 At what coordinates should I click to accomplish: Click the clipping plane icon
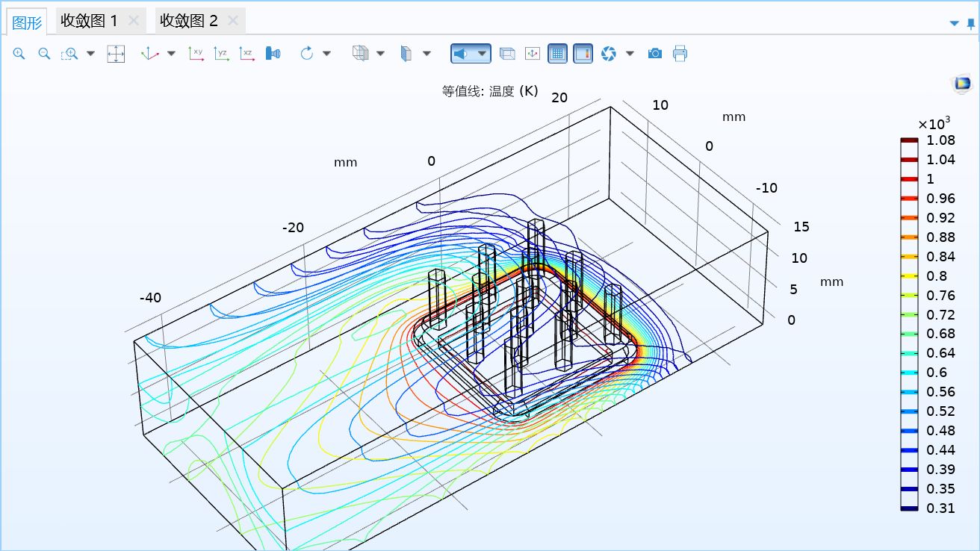406,54
